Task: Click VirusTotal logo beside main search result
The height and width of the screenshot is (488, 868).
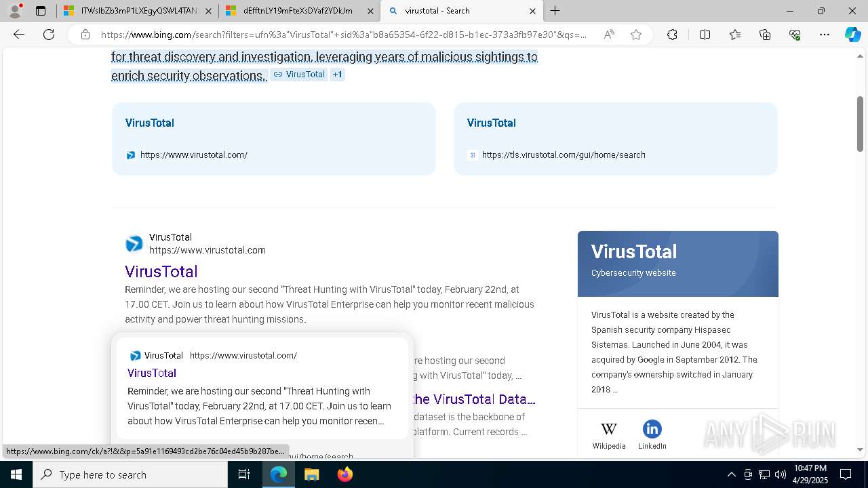Action: [x=134, y=244]
